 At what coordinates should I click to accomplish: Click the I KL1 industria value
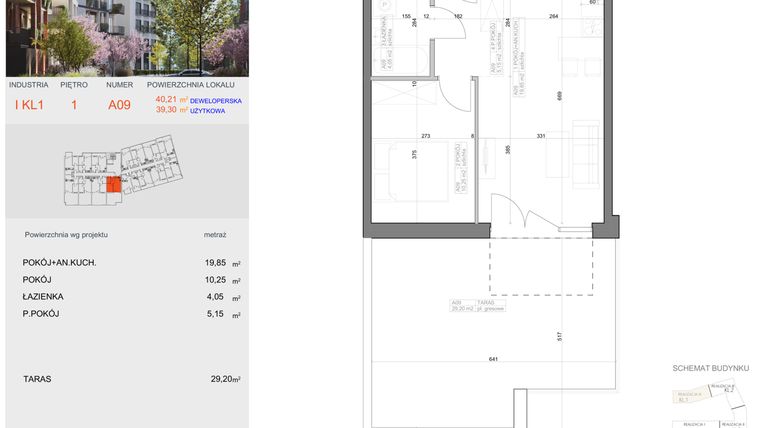click(x=29, y=104)
